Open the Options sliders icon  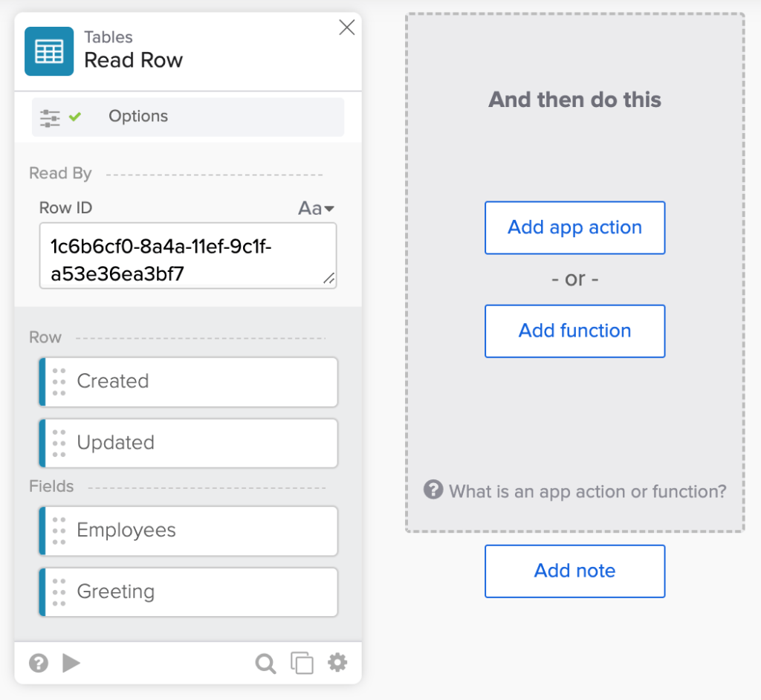pyautogui.click(x=50, y=117)
